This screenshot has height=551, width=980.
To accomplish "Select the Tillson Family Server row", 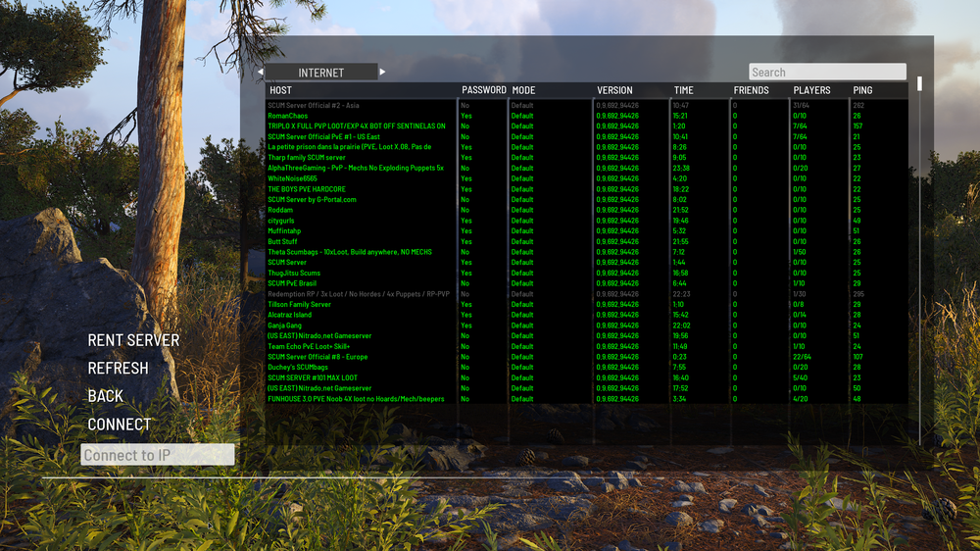I will tap(586, 305).
